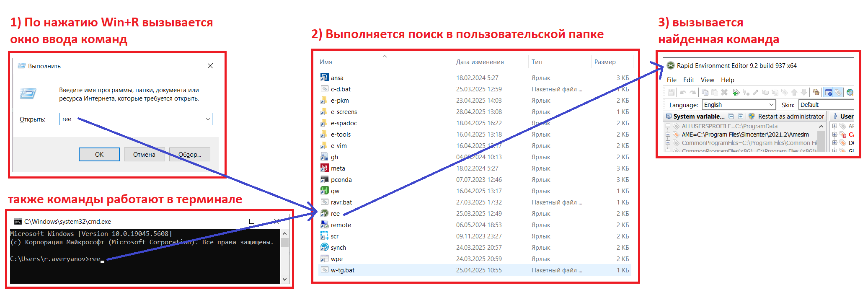Click Отмена in the Выполнить dialog

(x=144, y=154)
